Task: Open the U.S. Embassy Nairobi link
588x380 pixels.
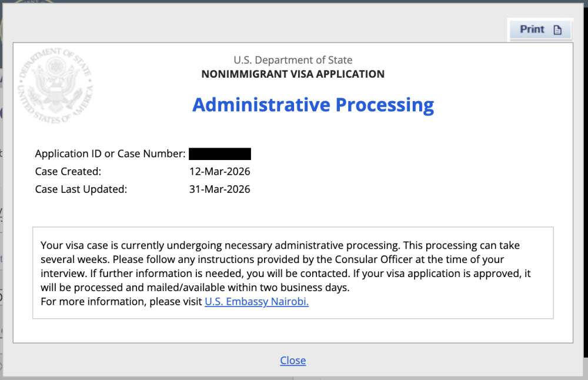Action: pyautogui.click(x=256, y=302)
